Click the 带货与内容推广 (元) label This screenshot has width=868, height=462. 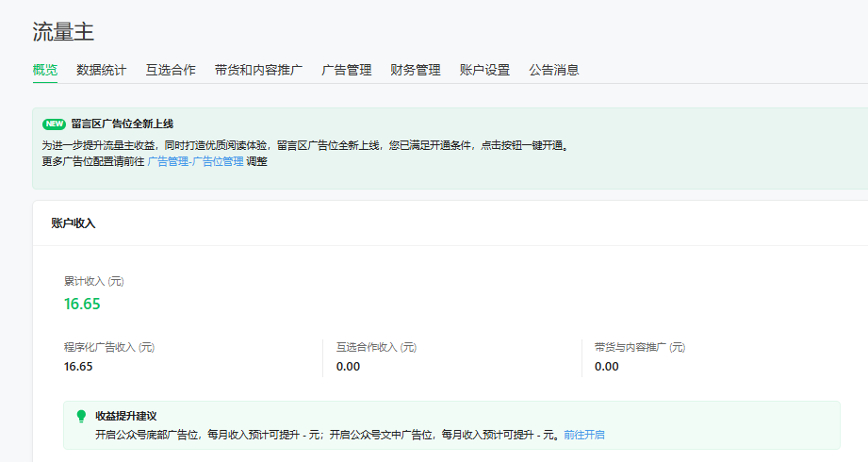640,348
